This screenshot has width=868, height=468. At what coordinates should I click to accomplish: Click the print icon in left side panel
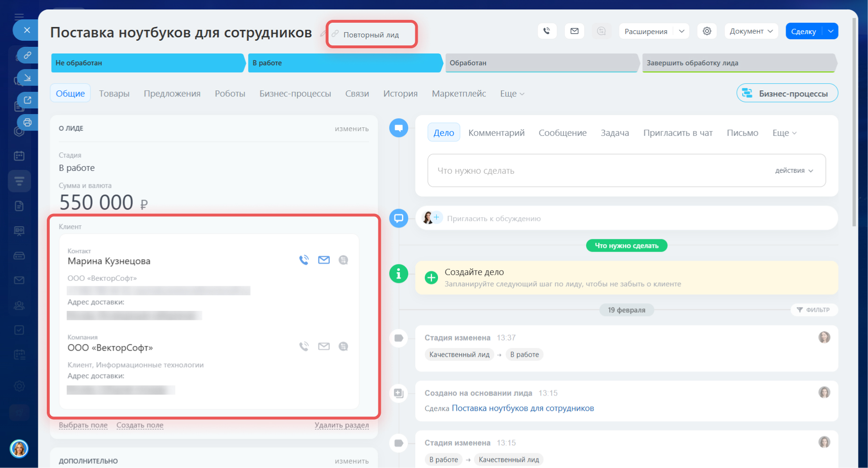[x=27, y=123]
